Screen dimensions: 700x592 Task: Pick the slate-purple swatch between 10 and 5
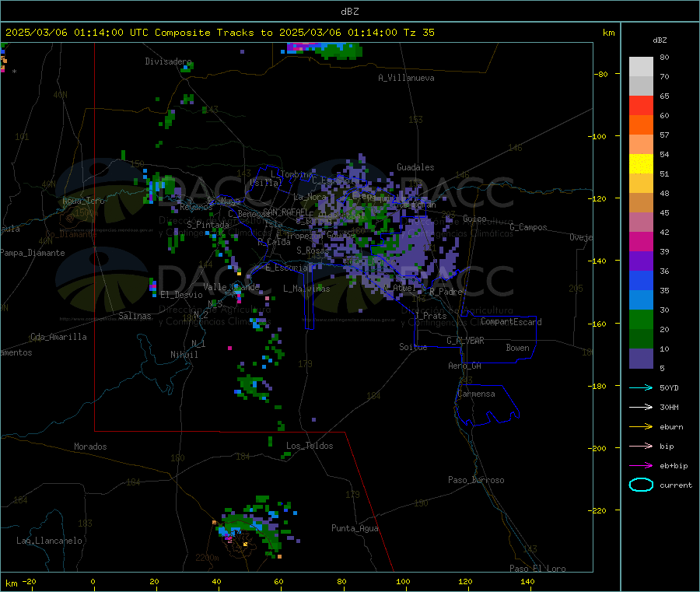pyautogui.click(x=641, y=359)
